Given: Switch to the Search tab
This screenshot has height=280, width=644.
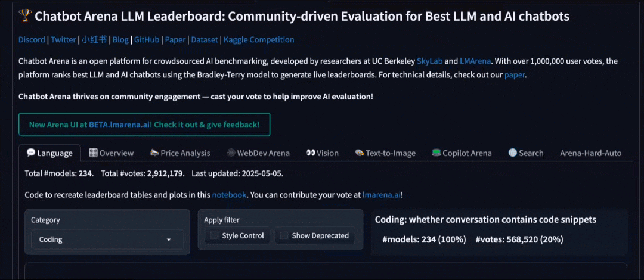Looking at the screenshot, I should 526,153.
